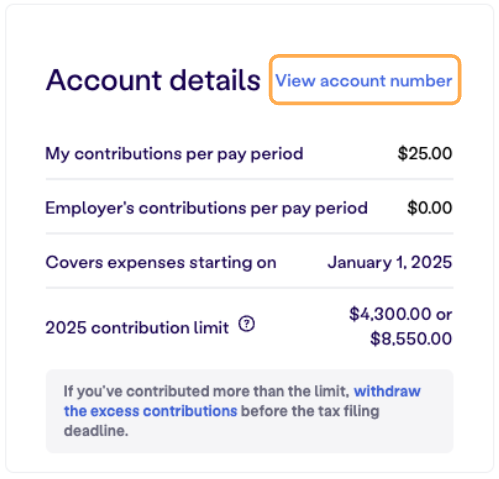Click the divider below Covers expenses row
The height and width of the screenshot is (479, 499).
249,288
